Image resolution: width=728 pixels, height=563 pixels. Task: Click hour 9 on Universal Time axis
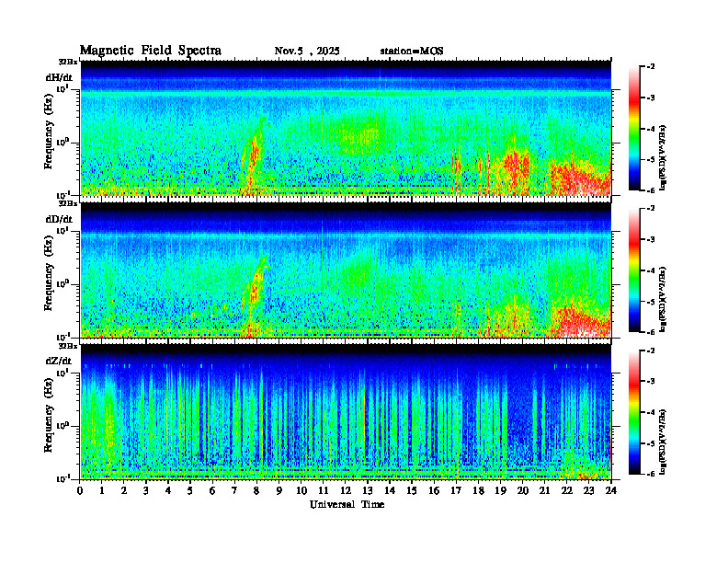(279, 490)
